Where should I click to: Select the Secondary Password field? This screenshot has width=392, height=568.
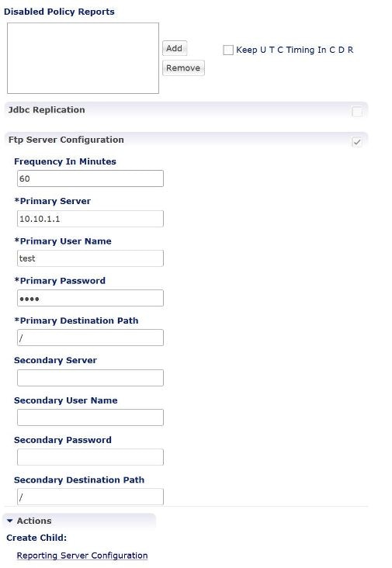click(90, 457)
